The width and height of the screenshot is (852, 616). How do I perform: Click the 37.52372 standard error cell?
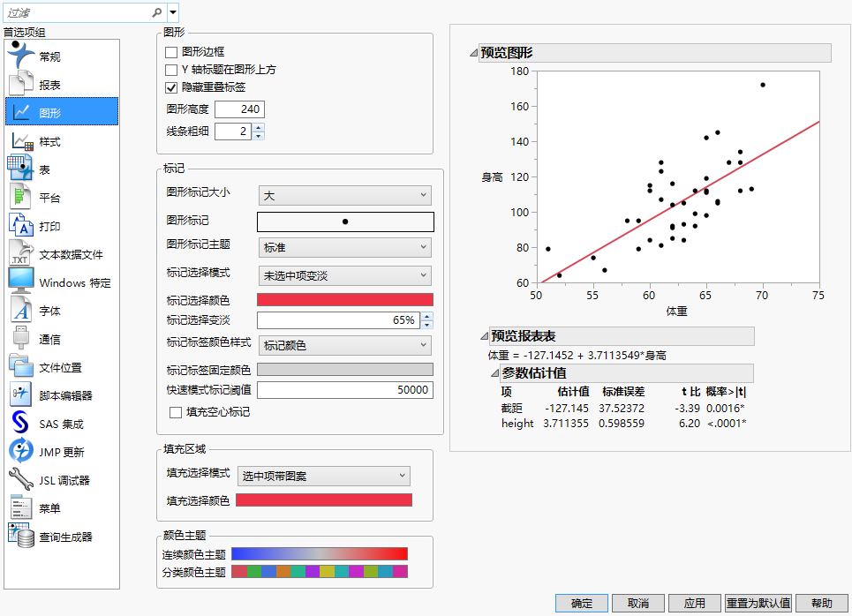(622, 408)
